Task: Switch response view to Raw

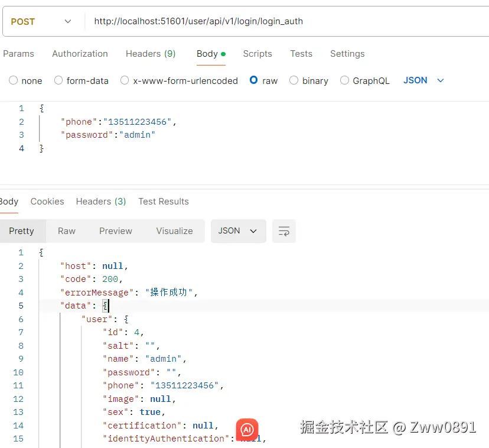Action: 66,231
